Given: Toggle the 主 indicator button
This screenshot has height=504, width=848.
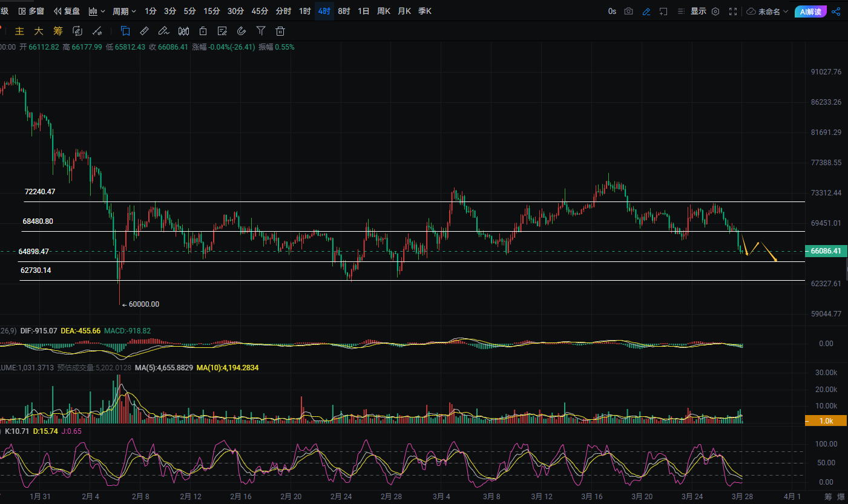Looking at the screenshot, I should (19, 31).
